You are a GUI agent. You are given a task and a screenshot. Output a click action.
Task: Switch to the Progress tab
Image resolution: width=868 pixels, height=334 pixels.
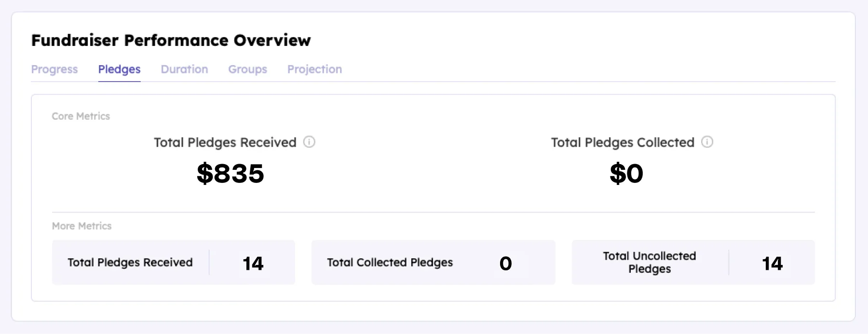tap(54, 70)
